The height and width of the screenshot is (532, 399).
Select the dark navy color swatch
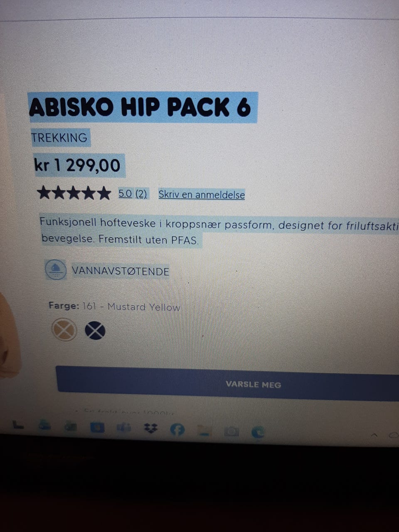[95, 331]
